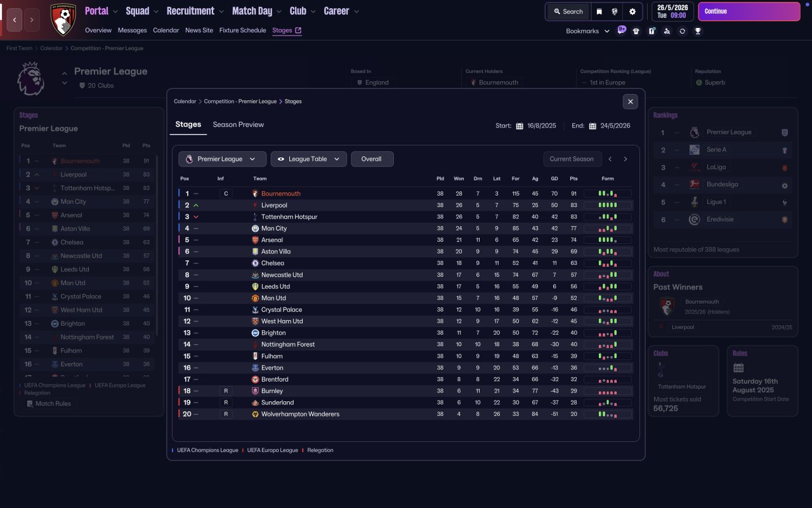Image resolution: width=812 pixels, height=508 pixels.
Task: Click the Bournemouth club crest in top bar
Action: (63, 19)
